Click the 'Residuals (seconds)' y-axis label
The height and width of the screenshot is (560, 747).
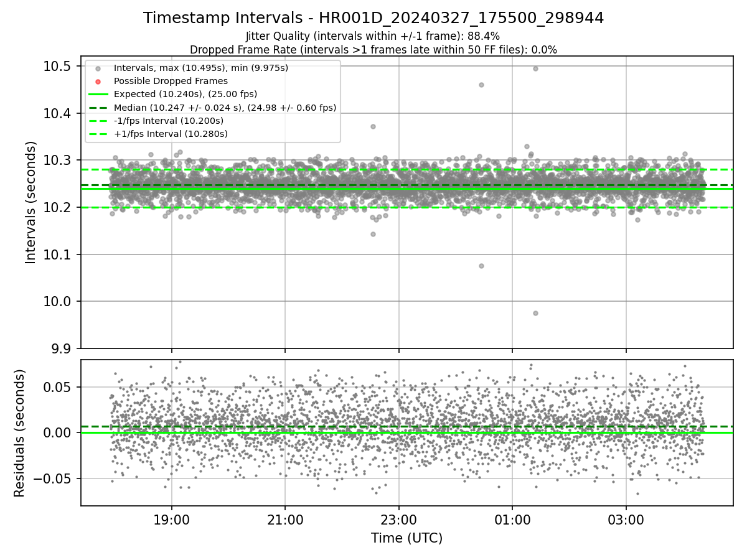(19, 433)
